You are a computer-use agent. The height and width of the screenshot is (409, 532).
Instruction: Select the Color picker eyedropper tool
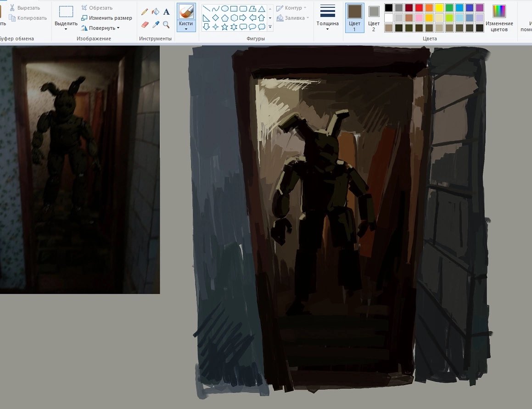tap(156, 24)
